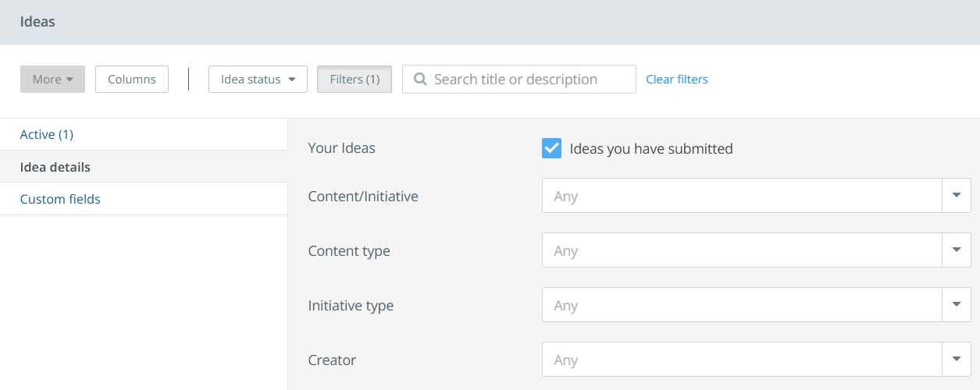
Task: Click the Clear filters link
Action: [x=677, y=80]
